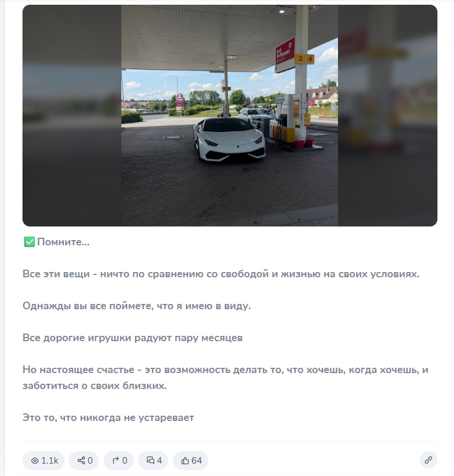Open the share counter with network icon
Screen dimensions: 454x476
tap(84, 460)
